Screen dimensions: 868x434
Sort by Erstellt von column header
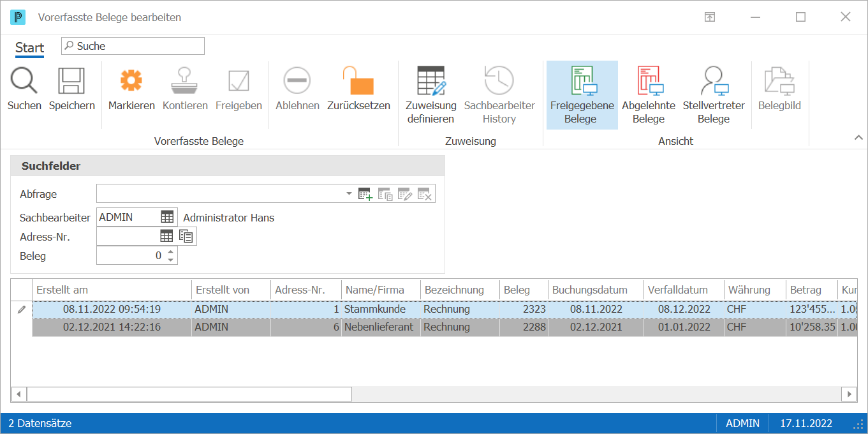pyautogui.click(x=231, y=290)
